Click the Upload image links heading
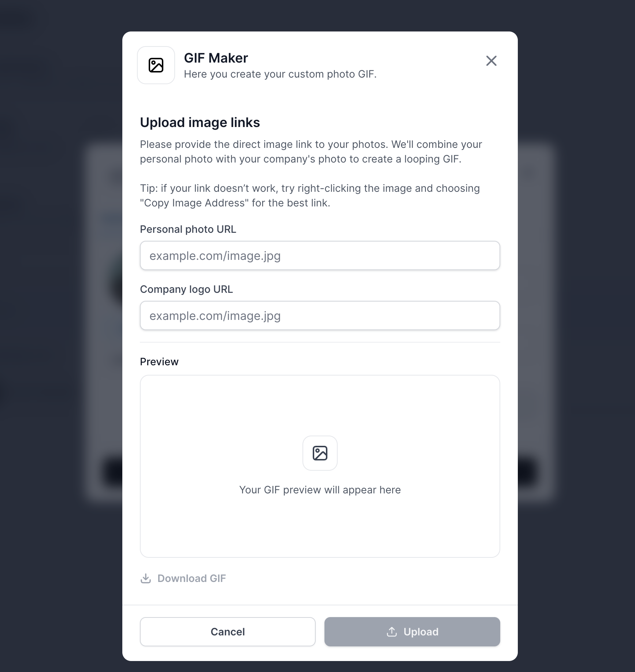635x672 pixels. pos(200,122)
